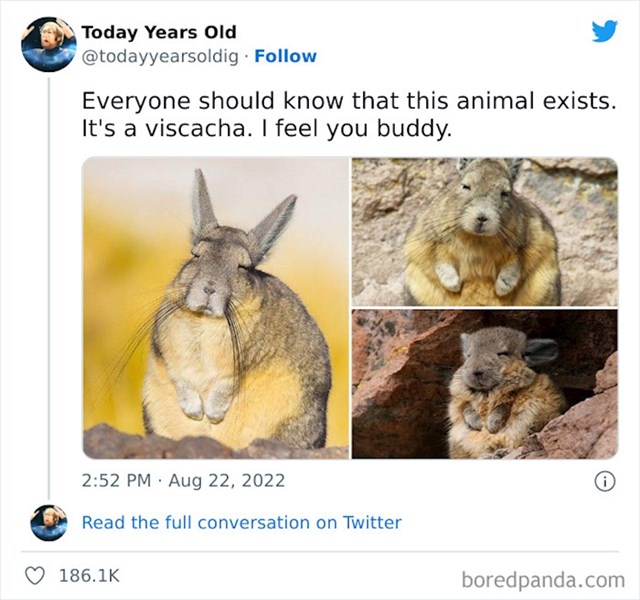Open Read the full conversation on Twitter
Viewport: 640px width, 600px height.
pos(241,522)
